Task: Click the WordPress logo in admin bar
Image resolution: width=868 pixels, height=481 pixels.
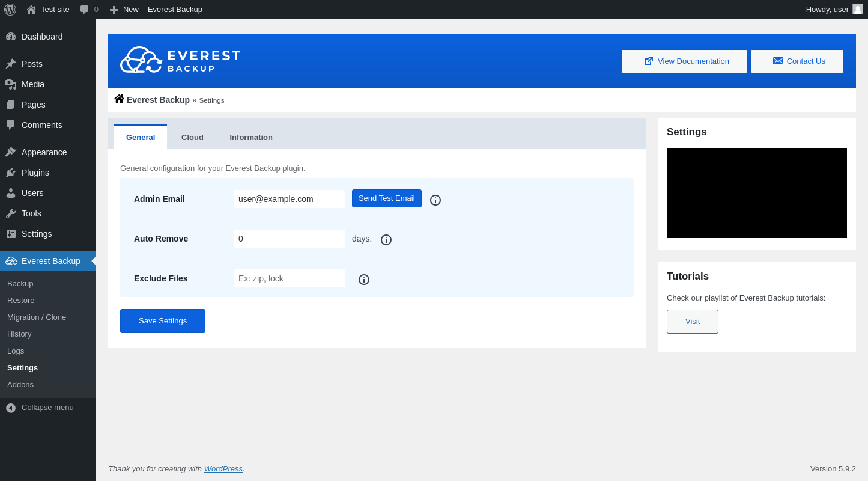Action: [x=10, y=10]
